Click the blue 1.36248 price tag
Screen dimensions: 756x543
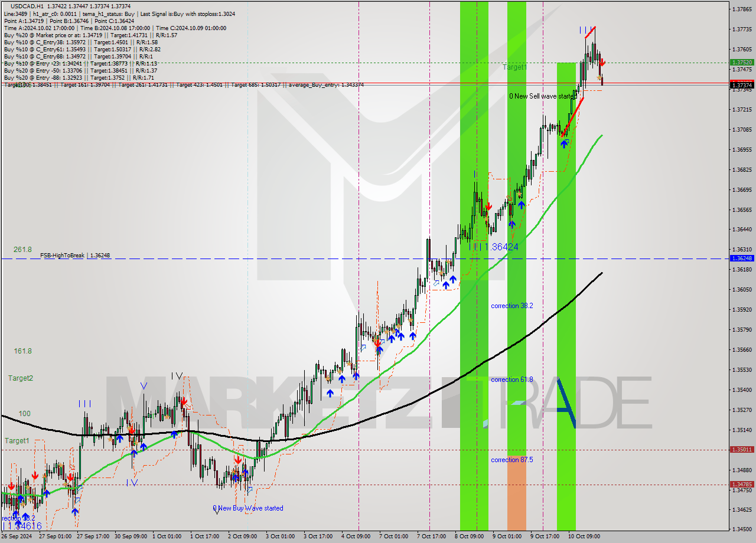tap(742, 259)
